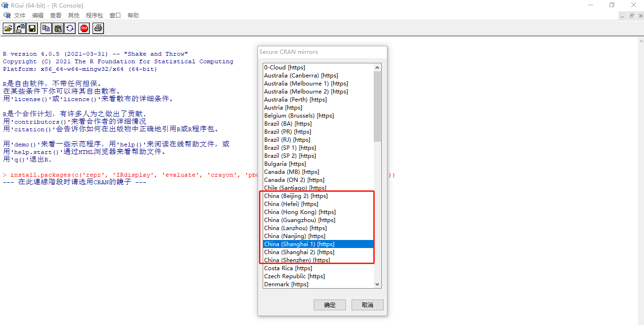Open the 程序包 menu

tap(94, 15)
